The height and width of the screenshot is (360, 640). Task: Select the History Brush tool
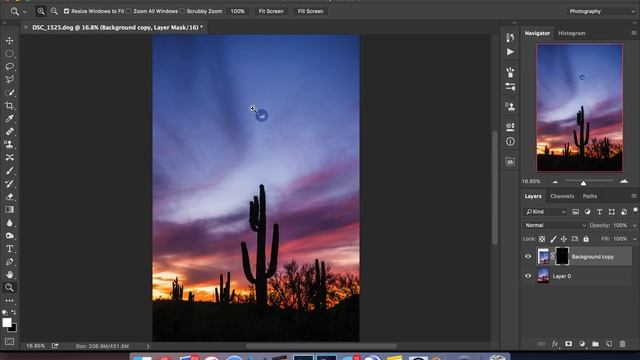click(9, 184)
